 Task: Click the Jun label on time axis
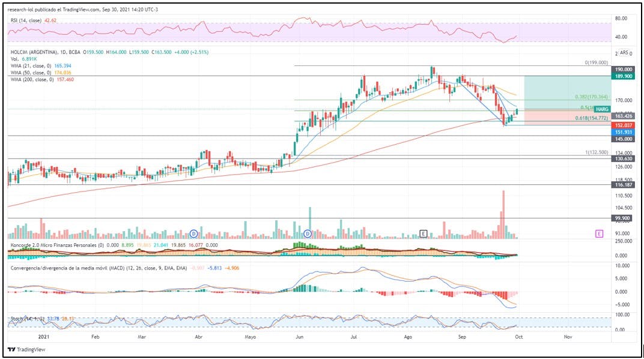[x=299, y=337]
